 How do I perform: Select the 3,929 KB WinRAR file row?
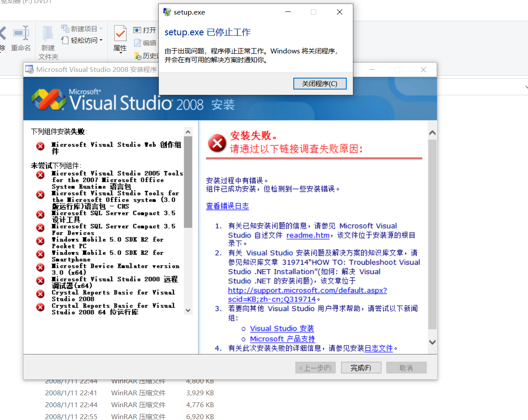(x=129, y=393)
